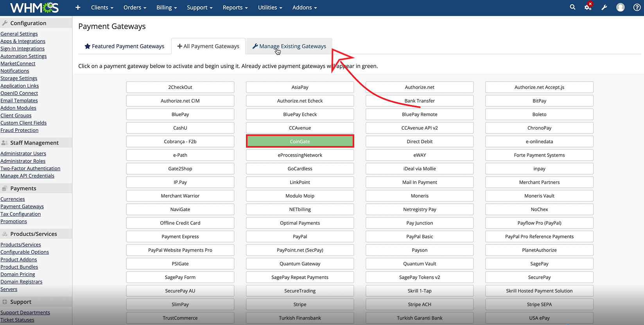Open Payment Gateways sidebar link

pos(22,206)
